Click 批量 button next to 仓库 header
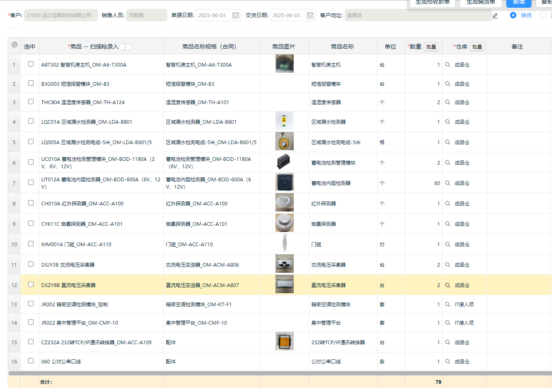Viewport: 552px width, 392px height. [x=477, y=47]
